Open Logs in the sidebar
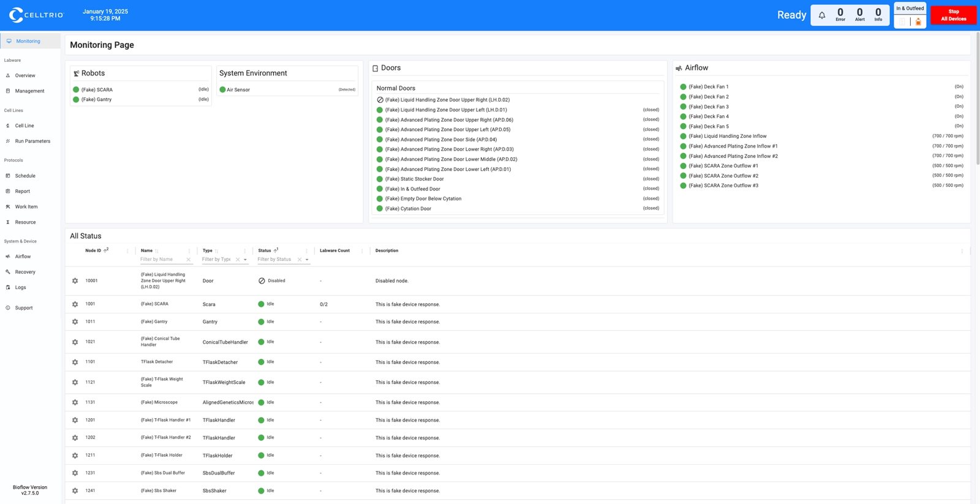980x504 pixels. coord(20,287)
